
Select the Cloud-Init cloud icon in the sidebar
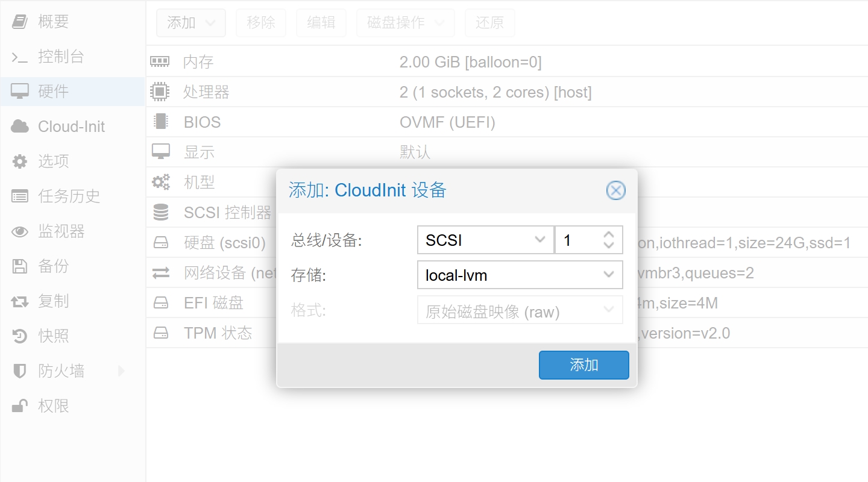20,127
